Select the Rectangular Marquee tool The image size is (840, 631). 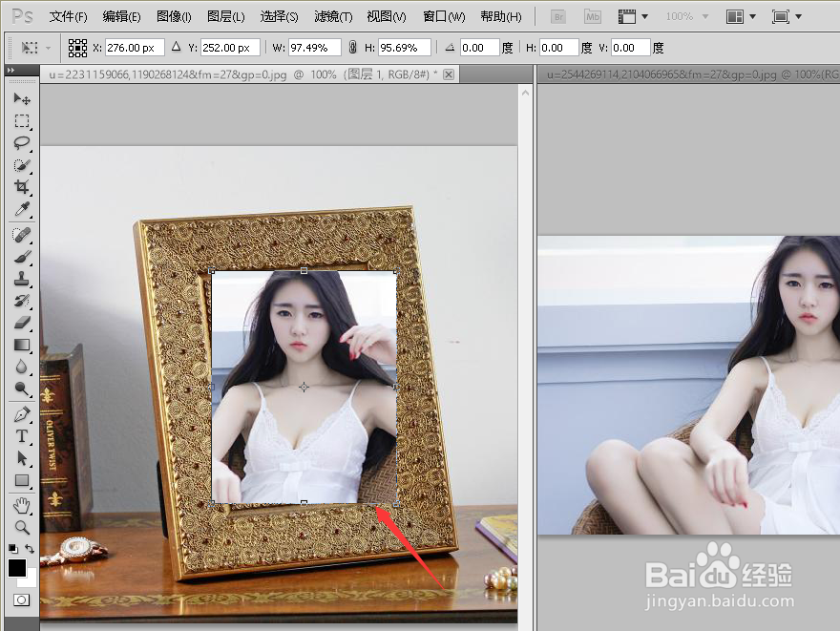click(x=21, y=121)
